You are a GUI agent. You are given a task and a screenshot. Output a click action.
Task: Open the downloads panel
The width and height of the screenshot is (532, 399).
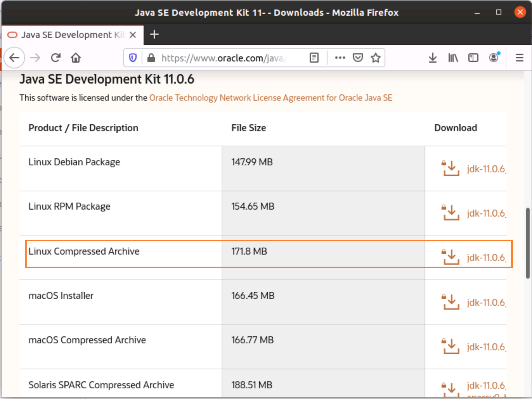(x=432, y=58)
